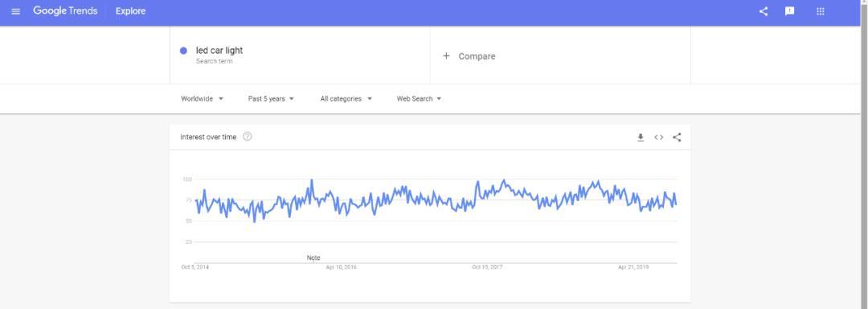
Task: Go to Google Trends home logo
Action: pos(65,11)
